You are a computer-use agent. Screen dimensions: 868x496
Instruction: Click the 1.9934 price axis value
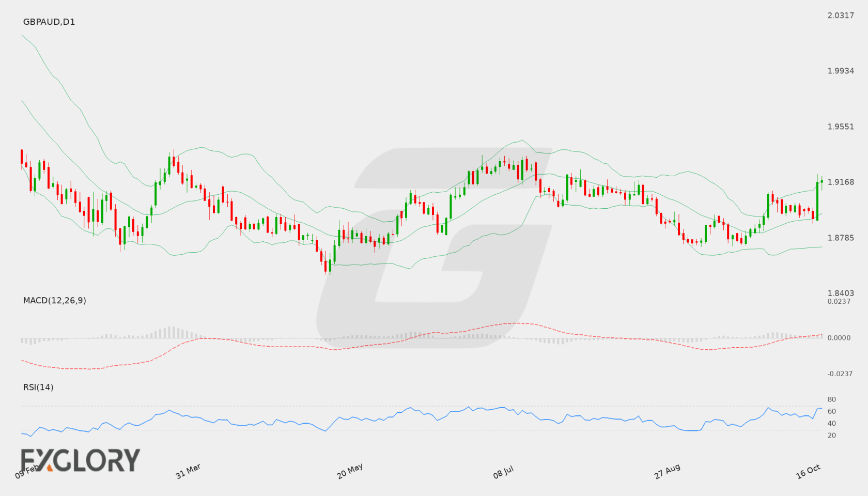pyautogui.click(x=841, y=71)
